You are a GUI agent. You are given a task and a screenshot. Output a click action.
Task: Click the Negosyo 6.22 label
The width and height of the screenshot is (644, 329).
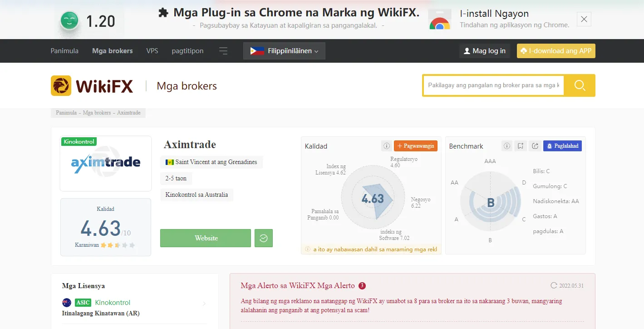pos(421,203)
